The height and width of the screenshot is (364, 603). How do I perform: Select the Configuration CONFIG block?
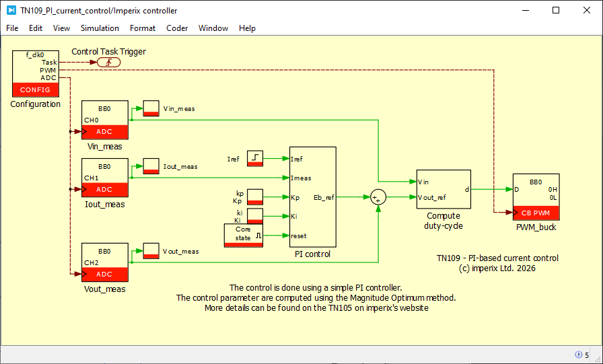[x=36, y=74]
